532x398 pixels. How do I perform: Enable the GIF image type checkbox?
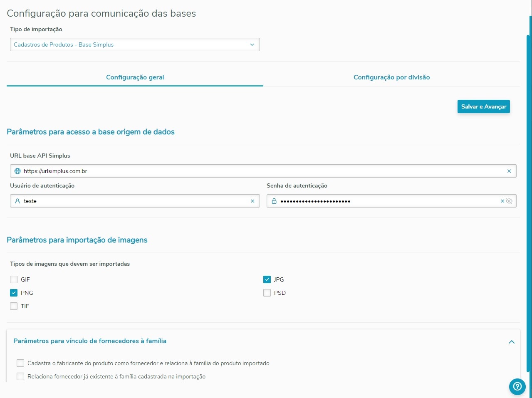click(14, 279)
